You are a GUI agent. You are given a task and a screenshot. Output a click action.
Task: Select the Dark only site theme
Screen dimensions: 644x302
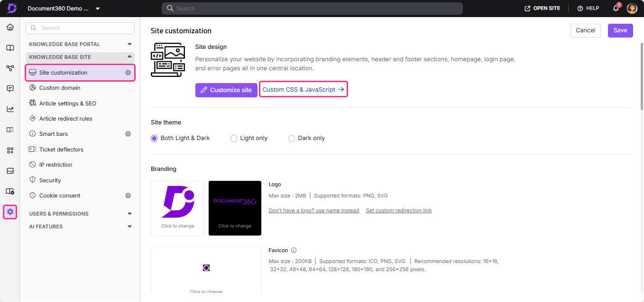(291, 138)
